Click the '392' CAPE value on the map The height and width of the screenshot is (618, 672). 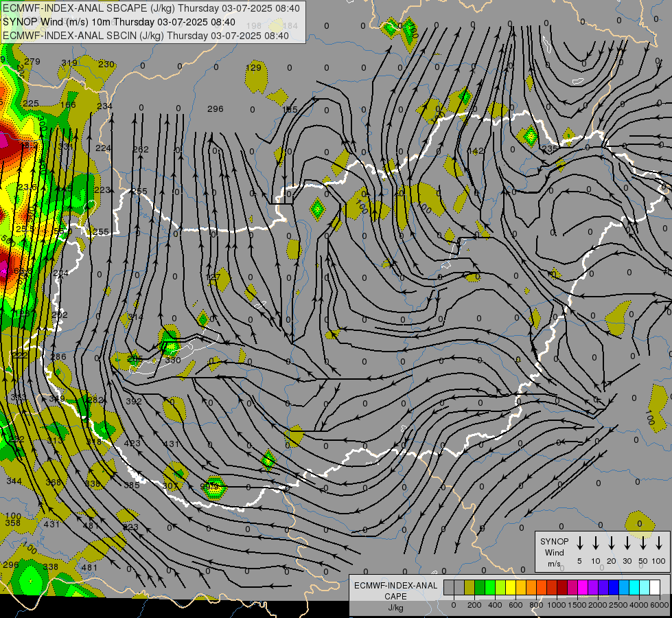134,402
